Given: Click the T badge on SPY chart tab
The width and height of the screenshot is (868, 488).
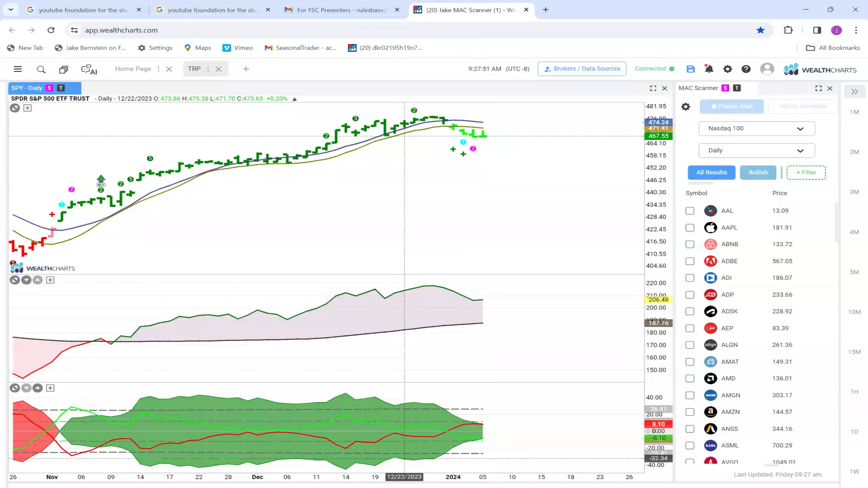Looking at the screenshot, I should [61, 88].
